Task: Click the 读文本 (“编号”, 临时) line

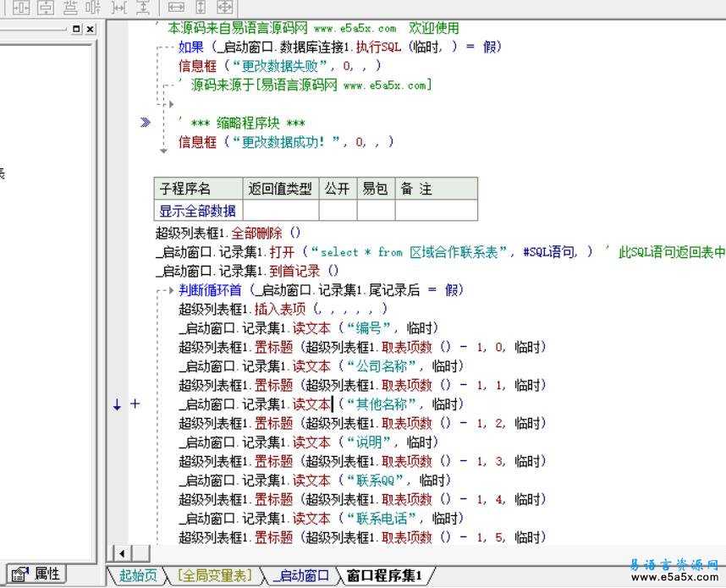Action: 308,327
